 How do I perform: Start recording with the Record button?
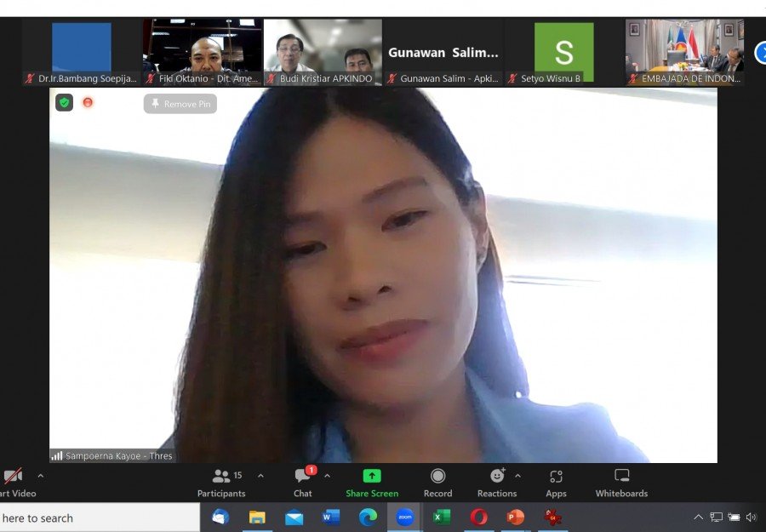(x=437, y=482)
